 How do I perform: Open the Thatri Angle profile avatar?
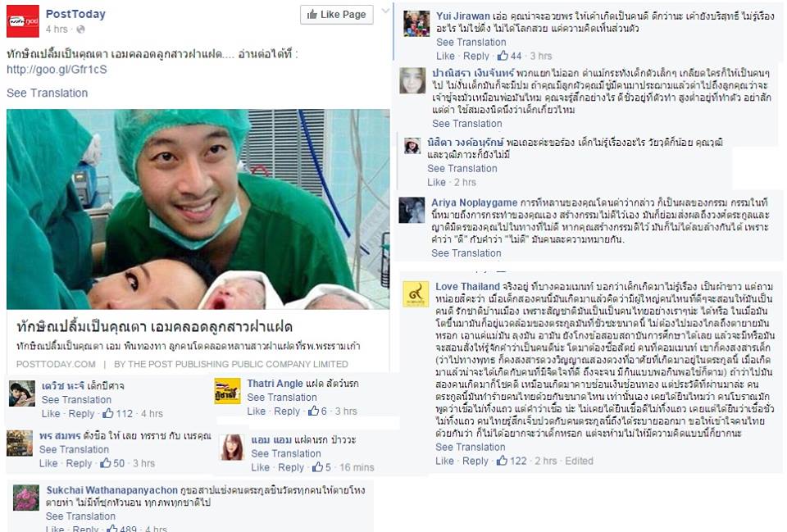(227, 391)
